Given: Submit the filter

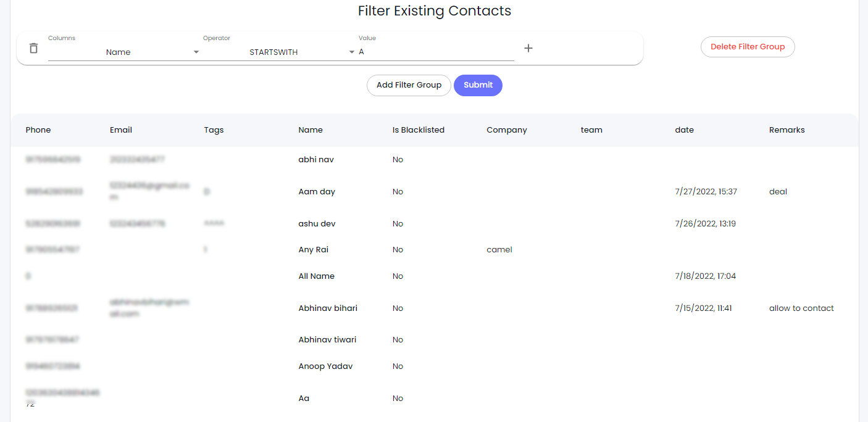Looking at the screenshot, I should point(478,85).
